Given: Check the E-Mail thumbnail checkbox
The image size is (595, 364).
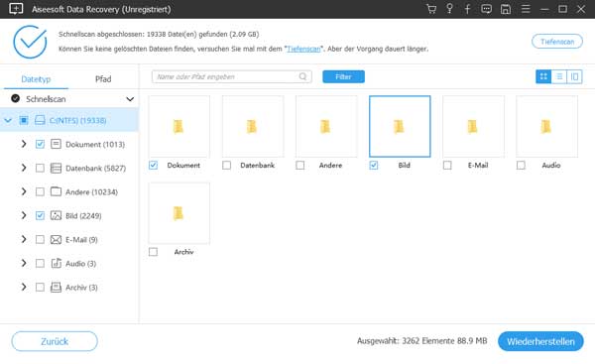Looking at the screenshot, I should tap(447, 165).
